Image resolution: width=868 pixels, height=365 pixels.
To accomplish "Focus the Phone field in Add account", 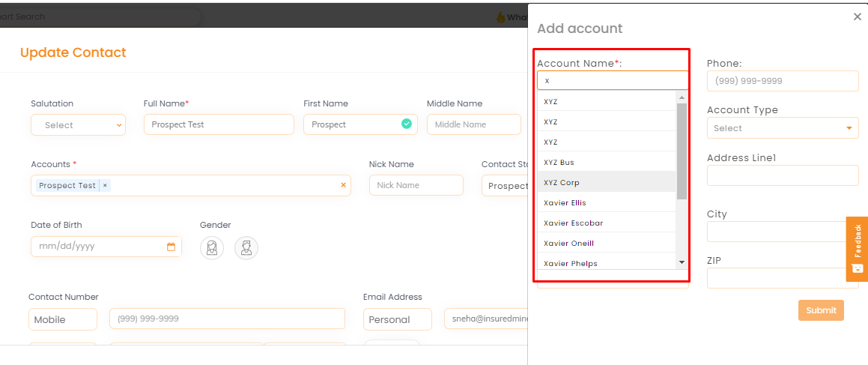I will pos(783,81).
